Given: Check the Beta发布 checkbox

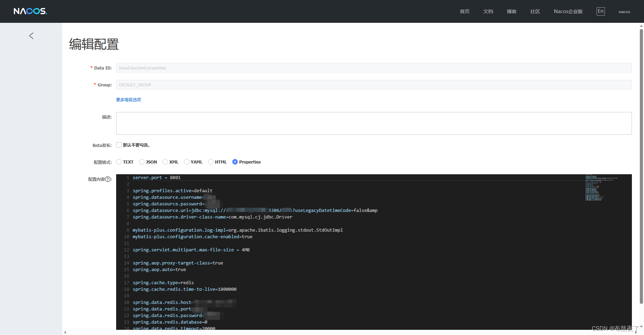Looking at the screenshot, I should point(119,145).
